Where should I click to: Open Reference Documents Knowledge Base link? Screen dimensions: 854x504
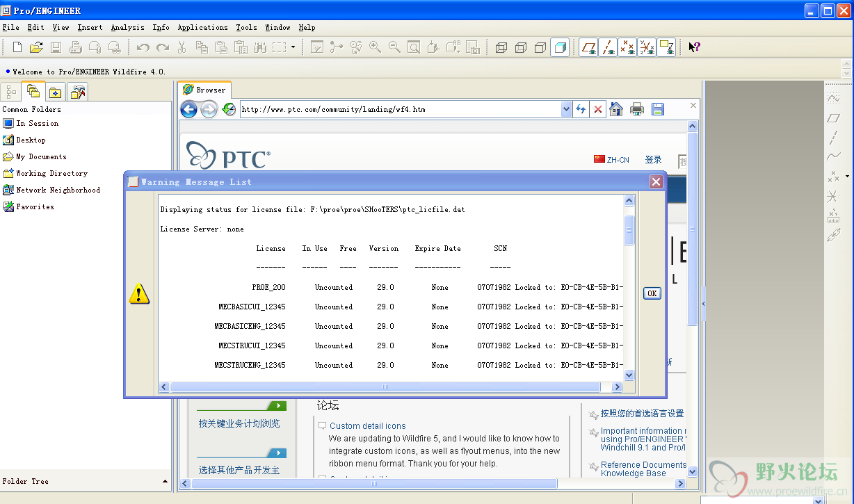(642, 469)
